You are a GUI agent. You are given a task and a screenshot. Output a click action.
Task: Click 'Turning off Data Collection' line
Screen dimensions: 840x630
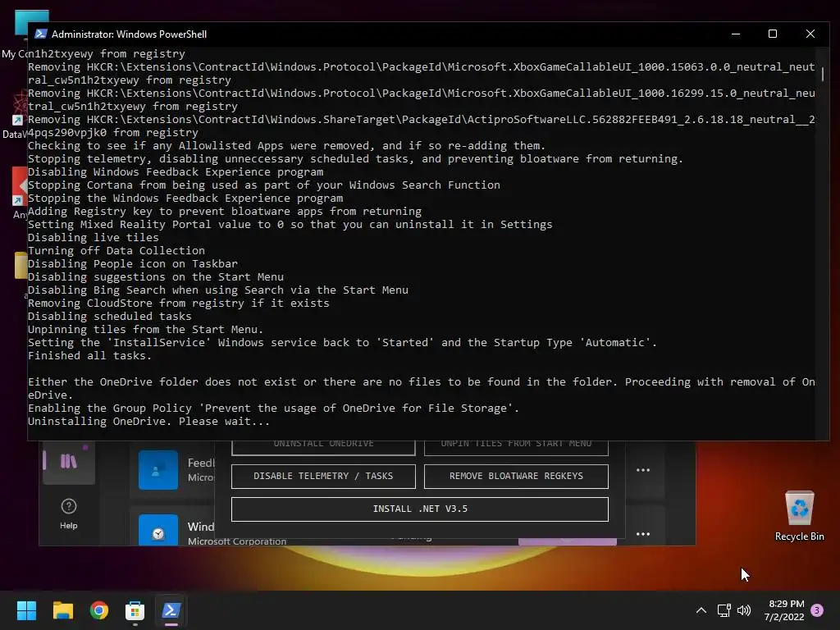click(116, 251)
